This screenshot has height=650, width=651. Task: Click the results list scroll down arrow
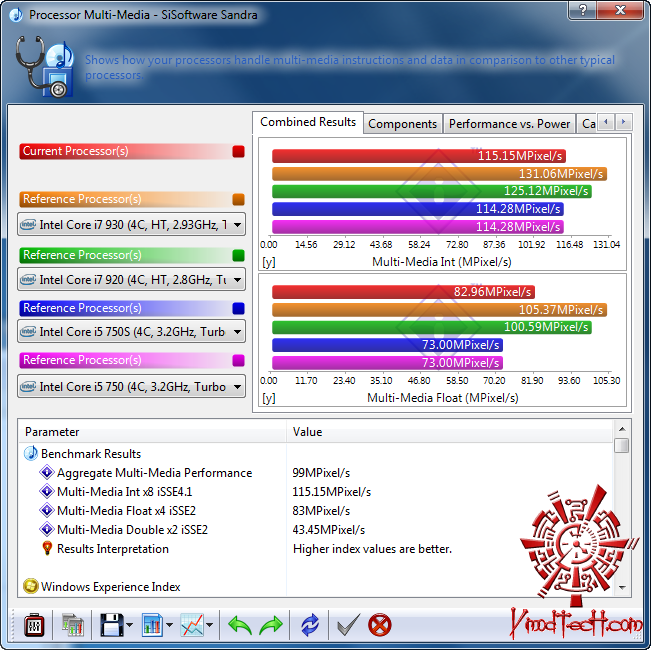tap(622, 587)
